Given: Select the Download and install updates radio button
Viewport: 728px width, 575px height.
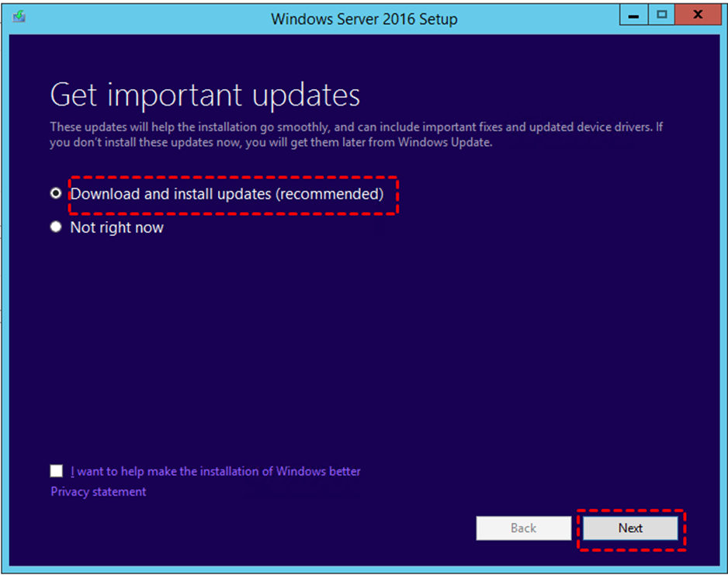Looking at the screenshot, I should coord(56,194).
